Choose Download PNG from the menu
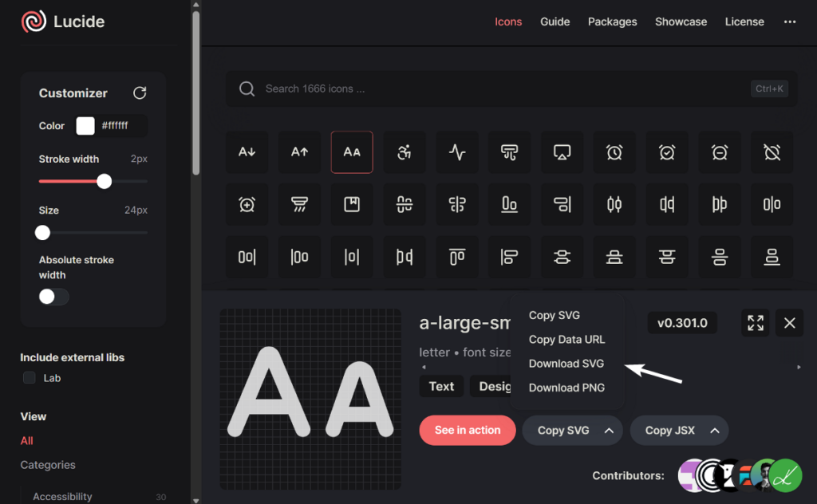Image resolution: width=817 pixels, height=504 pixels. point(566,388)
